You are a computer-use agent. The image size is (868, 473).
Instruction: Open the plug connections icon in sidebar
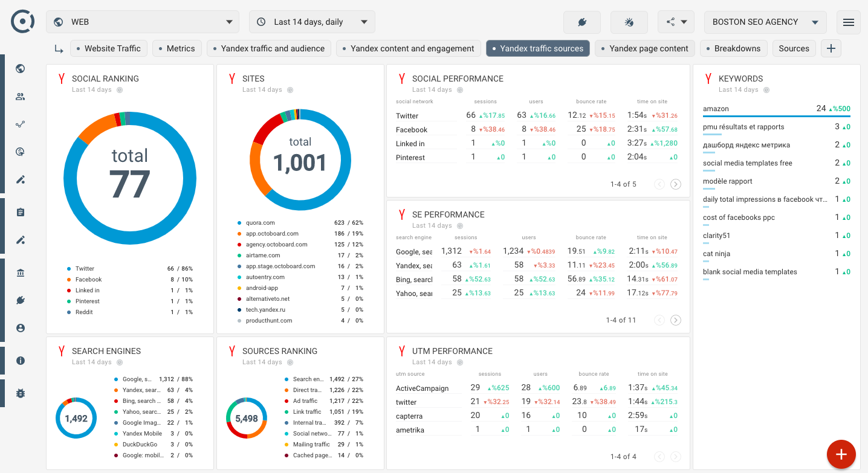coord(21,301)
